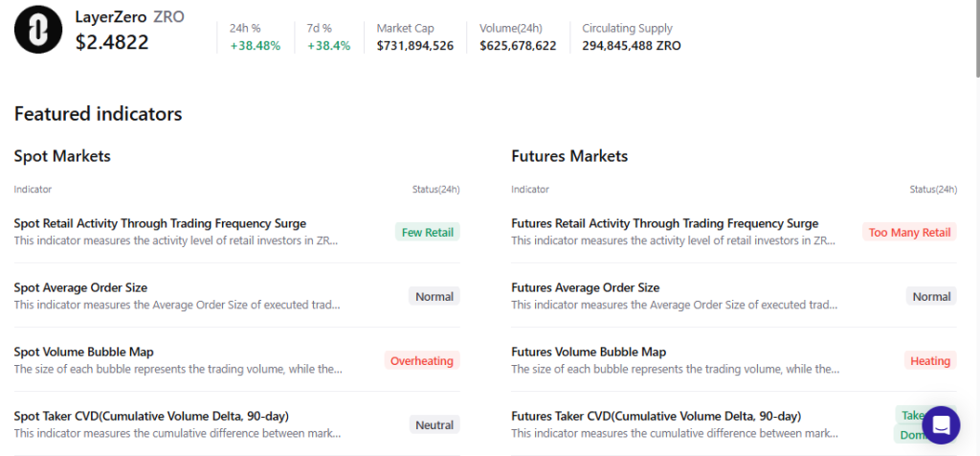The width and height of the screenshot is (980, 456).
Task: Open Futures Retail Activity Through Trading Frequency Surge
Action: [x=664, y=223]
